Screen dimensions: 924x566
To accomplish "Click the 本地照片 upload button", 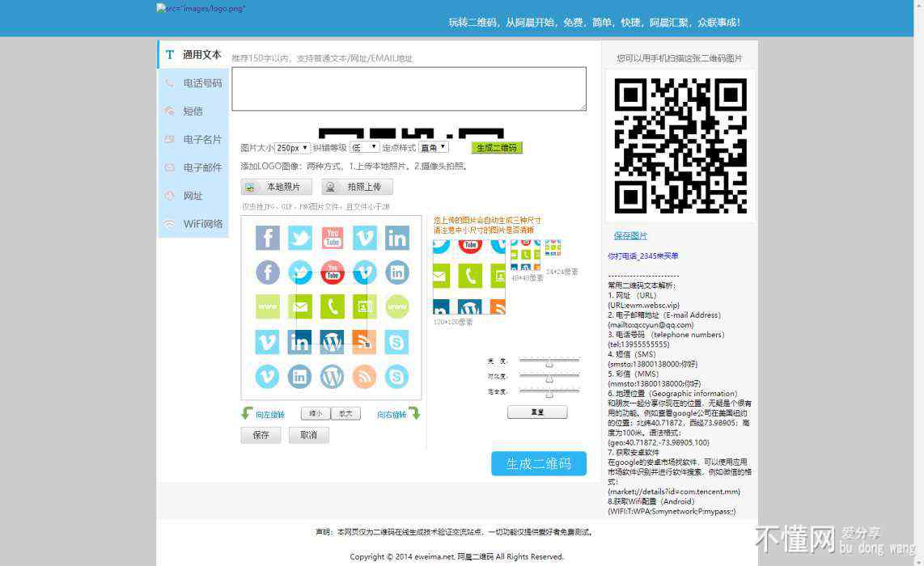I will [277, 187].
